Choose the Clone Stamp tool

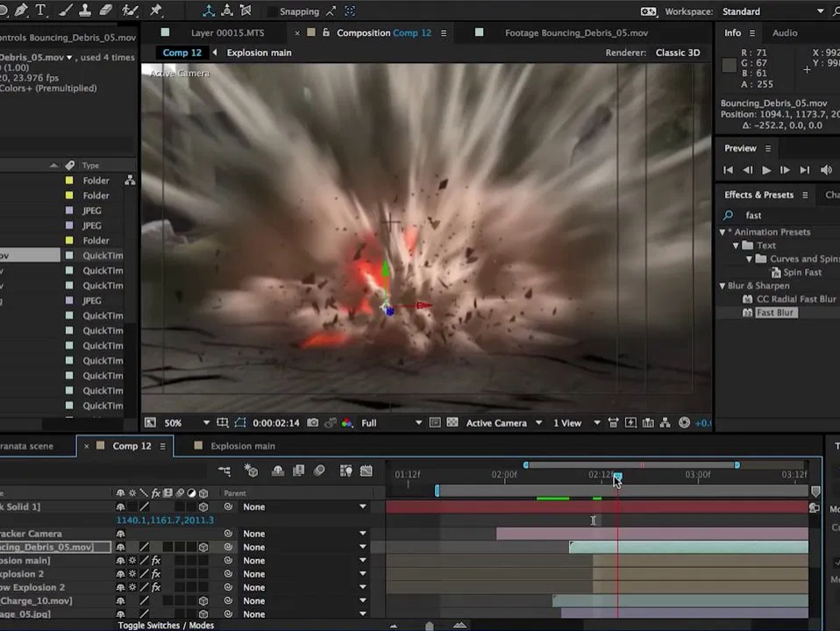point(85,11)
